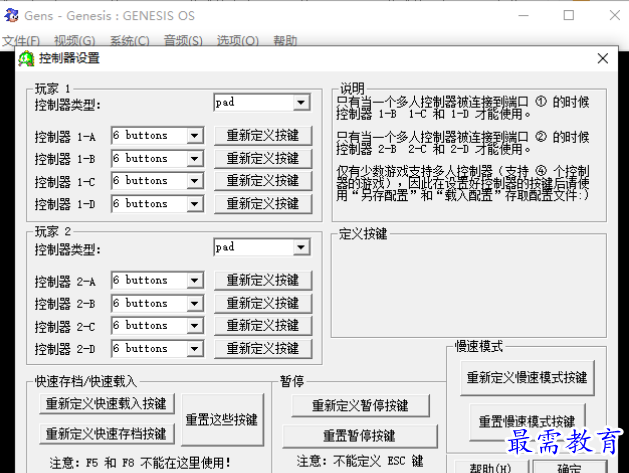The image size is (629, 473).
Task: Open 控制器 2-D buttons dropdown
Action: [x=194, y=349]
